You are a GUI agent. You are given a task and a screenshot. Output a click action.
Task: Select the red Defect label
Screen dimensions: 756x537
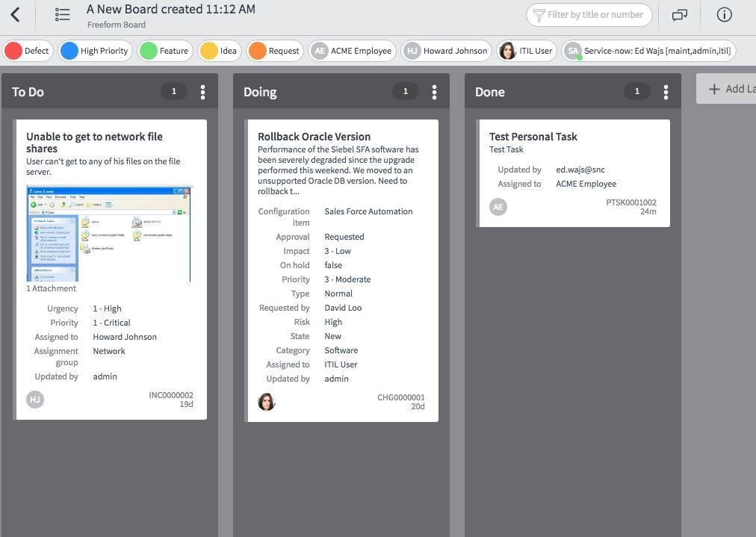pos(28,51)
